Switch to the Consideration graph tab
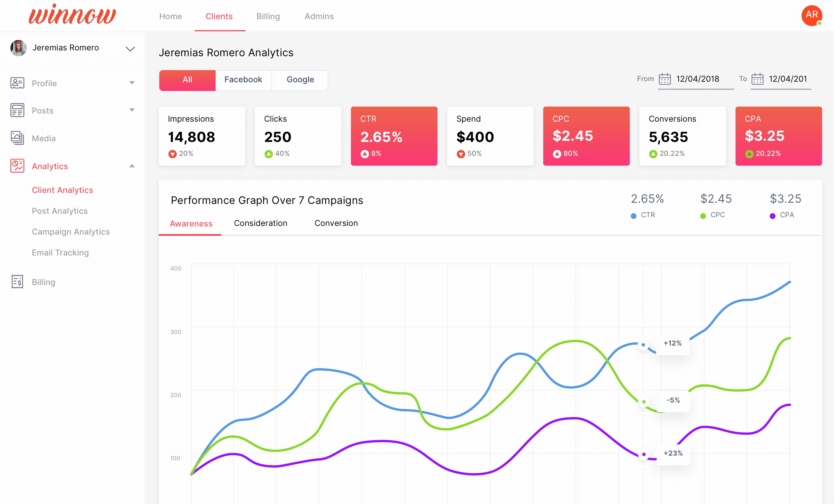Viewport: 834px width, 504px height. click(260, 223)
